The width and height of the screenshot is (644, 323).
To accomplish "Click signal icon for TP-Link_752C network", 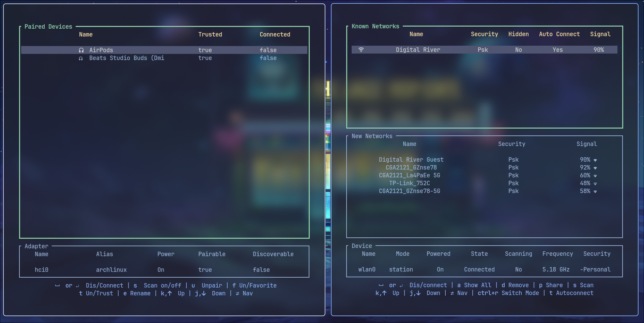I will tap(595, 183).
